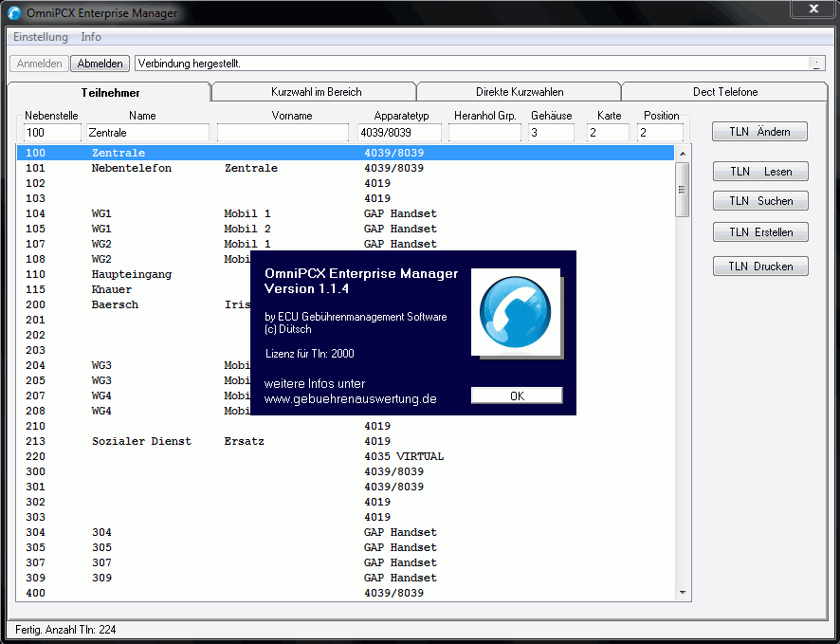Click the Apparatetyp field 4039/8039
The width and height of the screenshot is (840, 644).
click(x=400, y=133)
